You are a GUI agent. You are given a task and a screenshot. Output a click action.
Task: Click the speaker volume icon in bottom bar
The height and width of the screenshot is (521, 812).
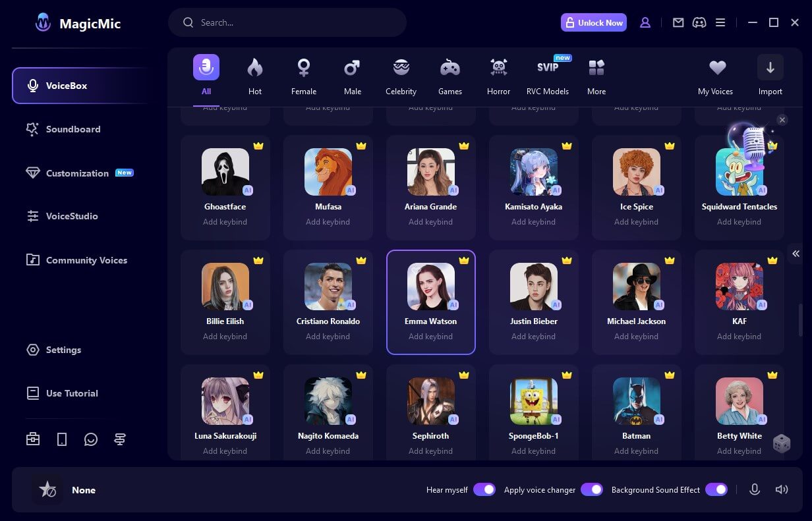782,489
